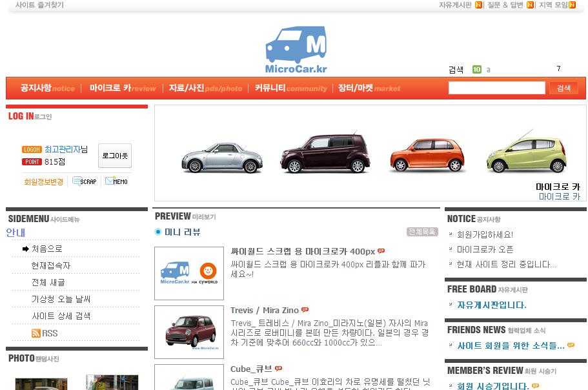The image size is (588, 390).
Task: Select 처음으로 in the side menu
Action: pyautogui.click(x=47, y=249)
